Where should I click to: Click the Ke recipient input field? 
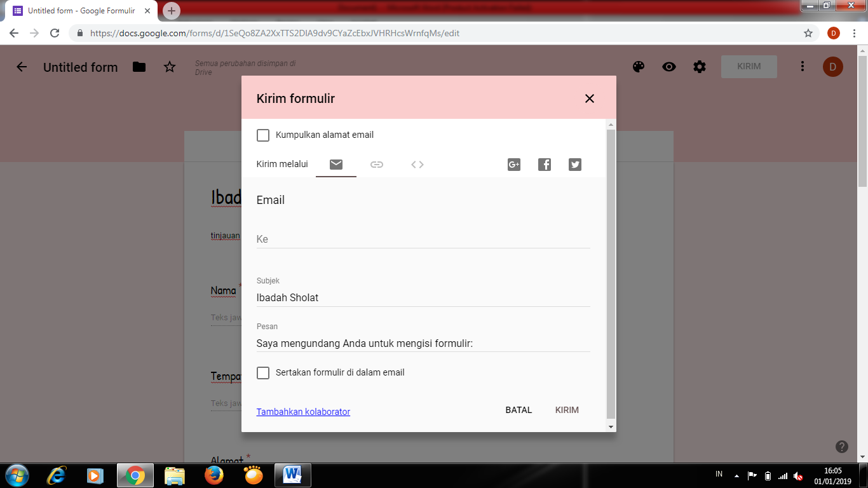(423, 240)
